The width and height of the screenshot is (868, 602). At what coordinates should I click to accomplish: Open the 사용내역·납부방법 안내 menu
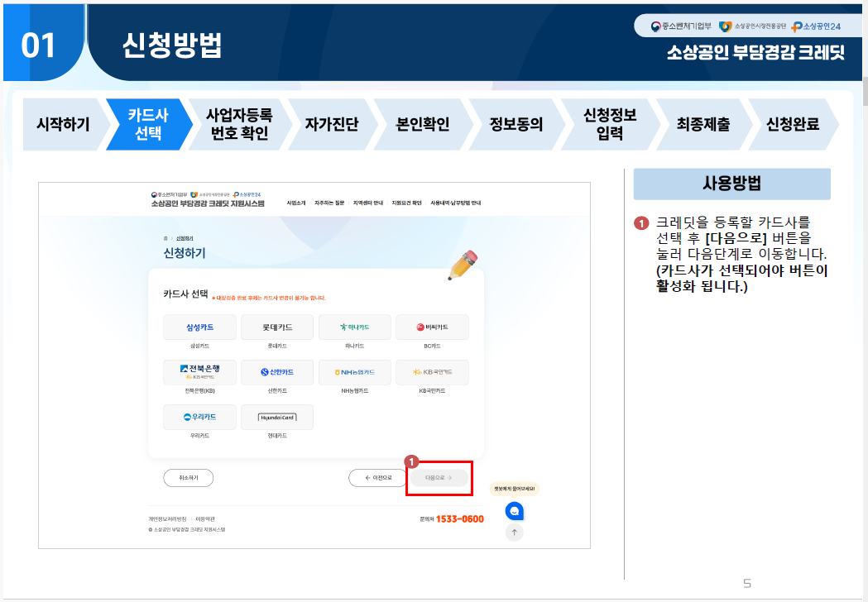click(x=456, y=203)
